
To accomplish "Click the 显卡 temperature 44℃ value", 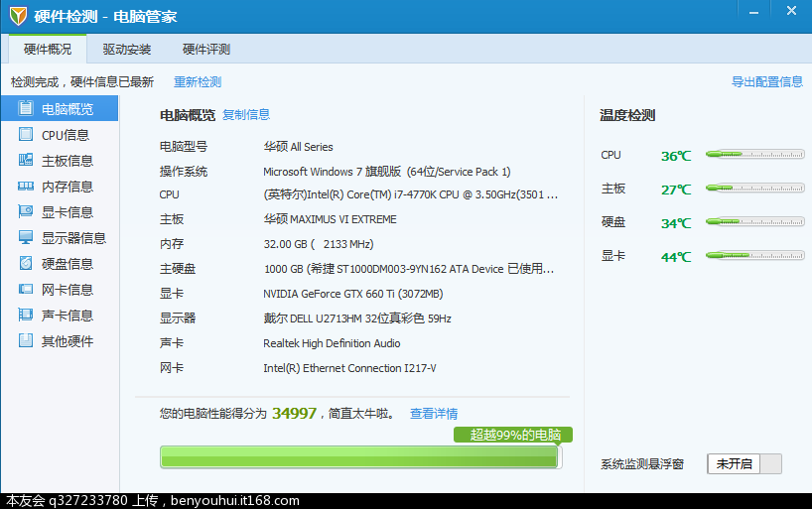I will point(676,257).
